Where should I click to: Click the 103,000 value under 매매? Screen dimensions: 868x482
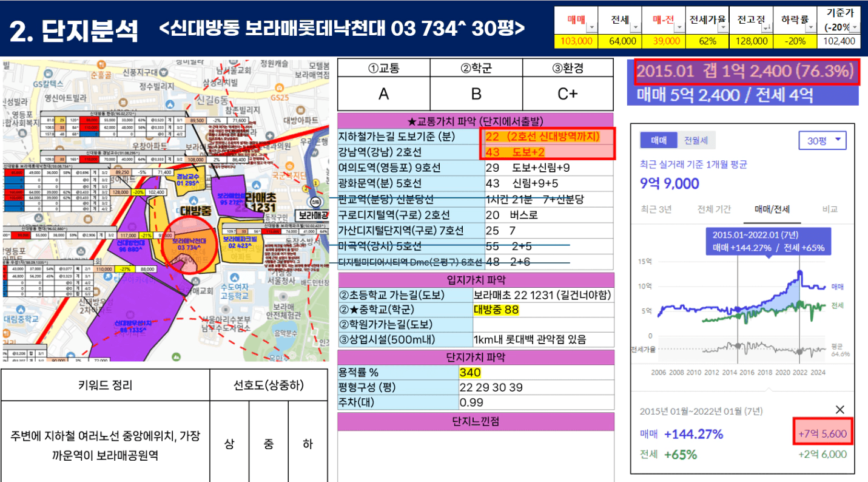click(x=577, y=42)
